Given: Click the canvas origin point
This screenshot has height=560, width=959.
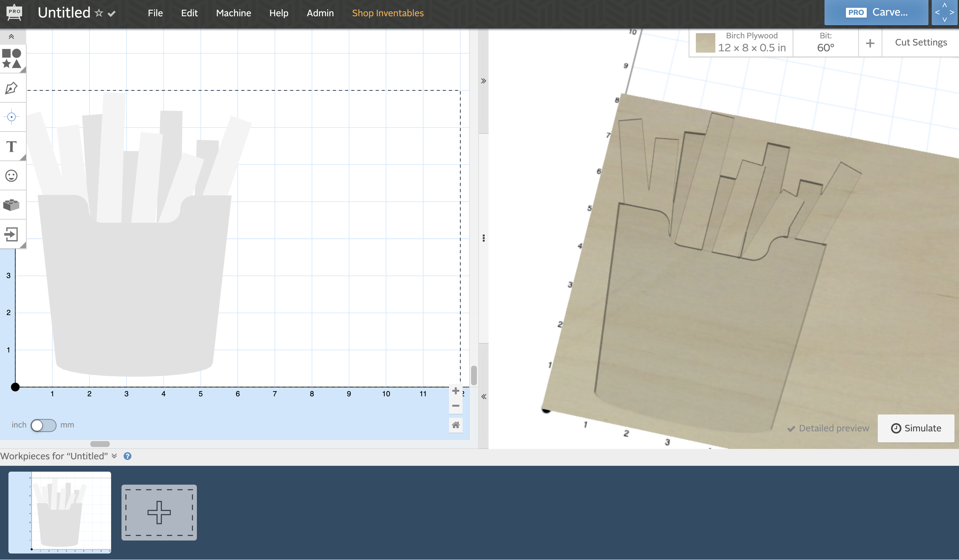Looking at the screenshot, I should tap(15, 387).
